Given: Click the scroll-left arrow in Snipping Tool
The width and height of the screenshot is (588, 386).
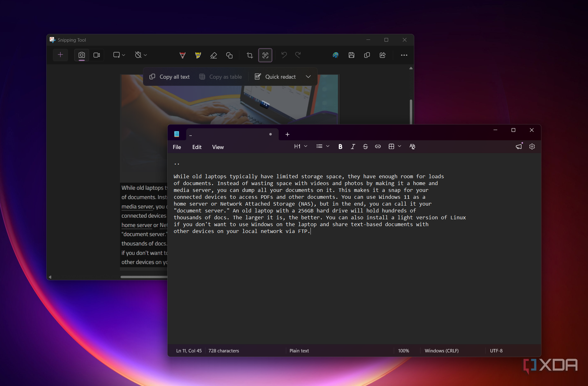Looking at the screenshot, I should [50, 277].
